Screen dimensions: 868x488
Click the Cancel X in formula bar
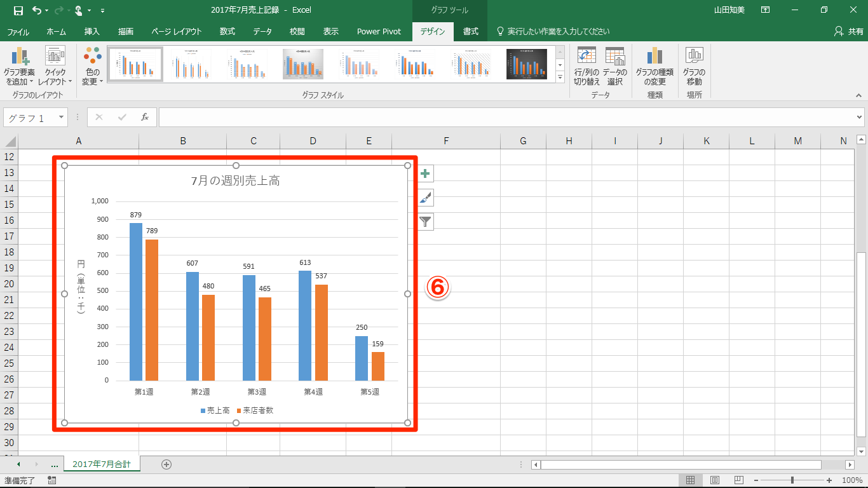tap(99, 117)
